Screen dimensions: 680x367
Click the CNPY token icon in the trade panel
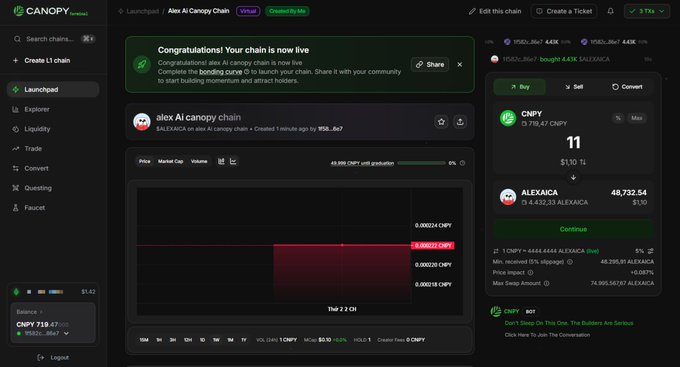coord(508,118)
